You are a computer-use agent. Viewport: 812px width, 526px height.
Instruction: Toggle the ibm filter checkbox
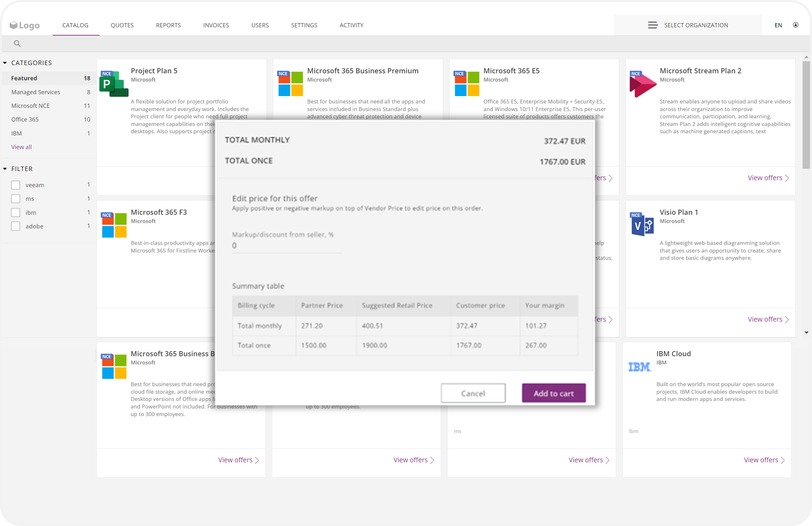[x=16, y=212]
